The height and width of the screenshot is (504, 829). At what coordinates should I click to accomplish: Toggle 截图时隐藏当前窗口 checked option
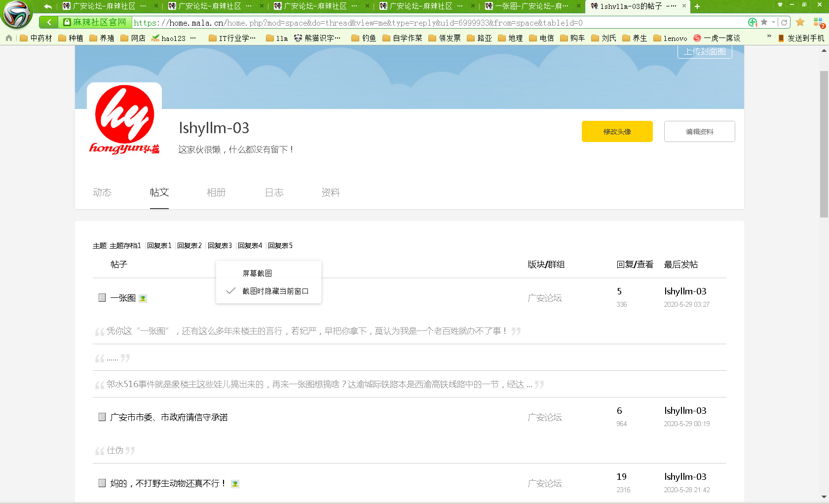[275, 291]
